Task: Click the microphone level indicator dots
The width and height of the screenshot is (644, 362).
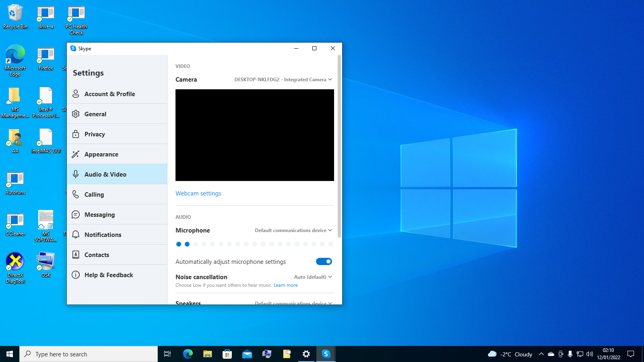Action: click(x=255, y=244)
